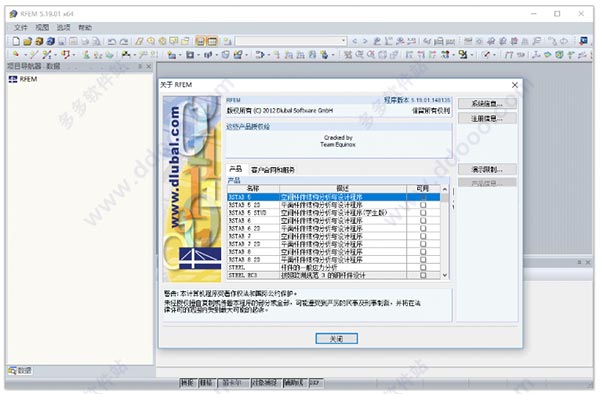Click the yellow magnifier icon in top toolbar
600x394 pixels.
(x=151, y=41)
